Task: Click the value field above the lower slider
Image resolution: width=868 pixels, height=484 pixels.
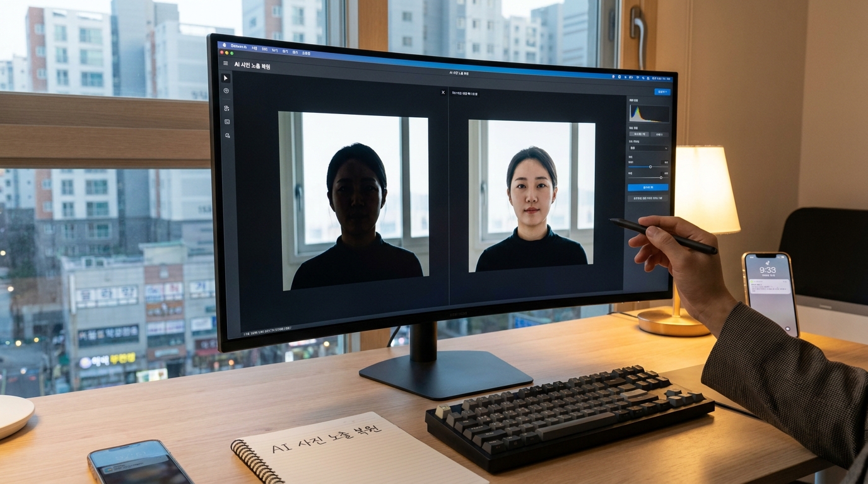Action: pyautogui.click(x=664, y=173)
